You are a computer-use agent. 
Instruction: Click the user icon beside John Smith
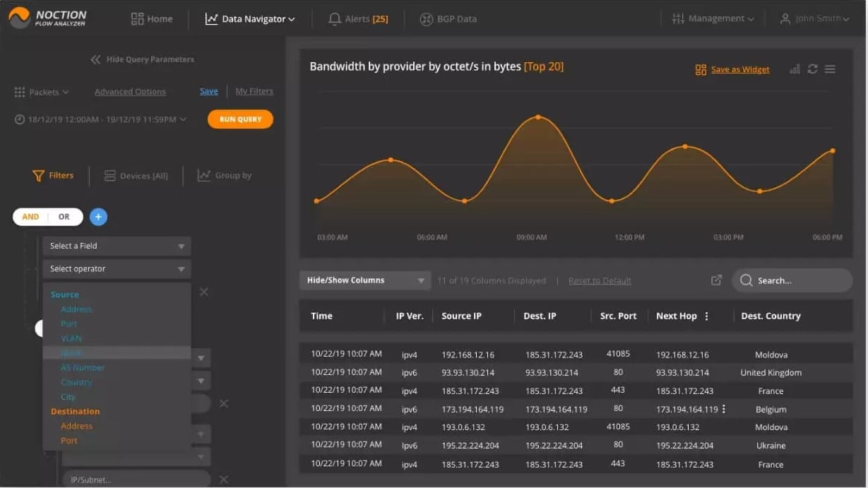pyautogui.click(x=785, y=19)
